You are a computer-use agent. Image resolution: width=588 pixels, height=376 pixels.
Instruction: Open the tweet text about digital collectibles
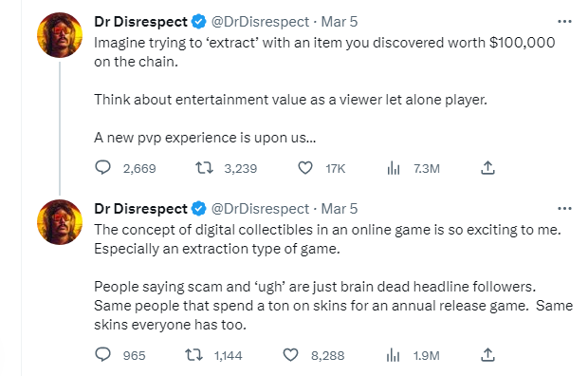333,277
